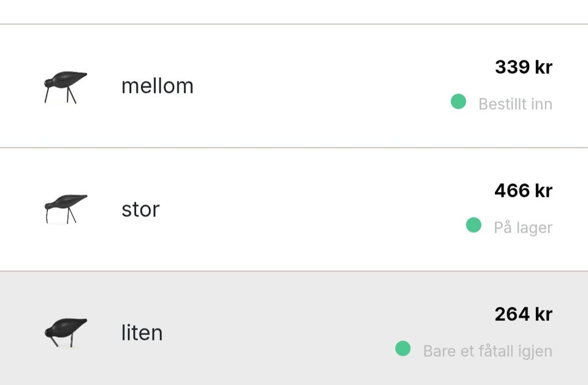Click the 466 kr price

point(523,190)
